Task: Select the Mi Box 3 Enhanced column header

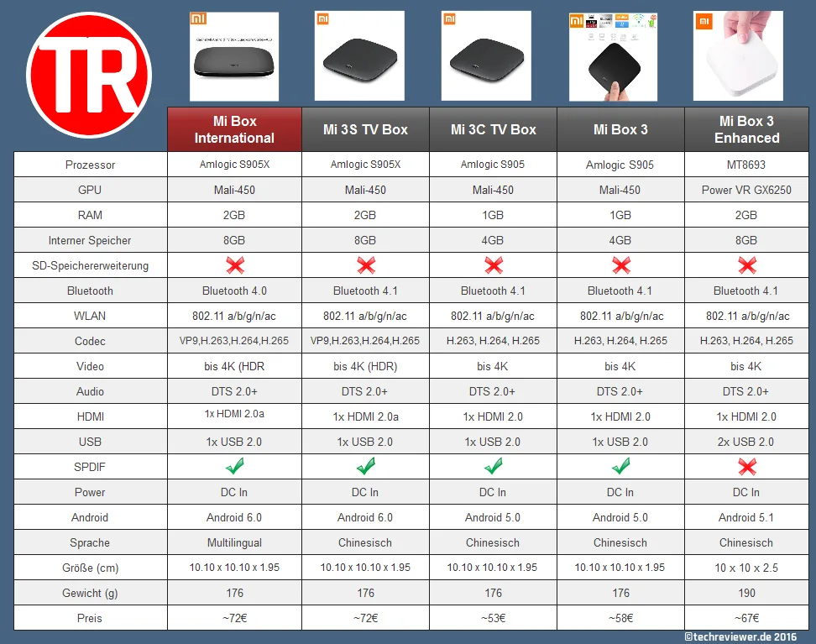Action: 747,129
